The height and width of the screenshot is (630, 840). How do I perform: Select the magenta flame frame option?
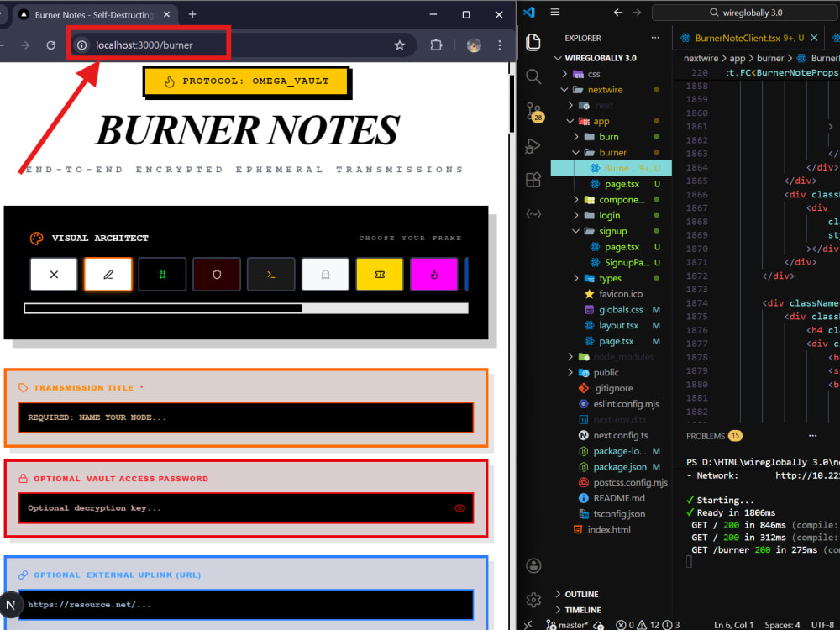(x=434, y=275)
